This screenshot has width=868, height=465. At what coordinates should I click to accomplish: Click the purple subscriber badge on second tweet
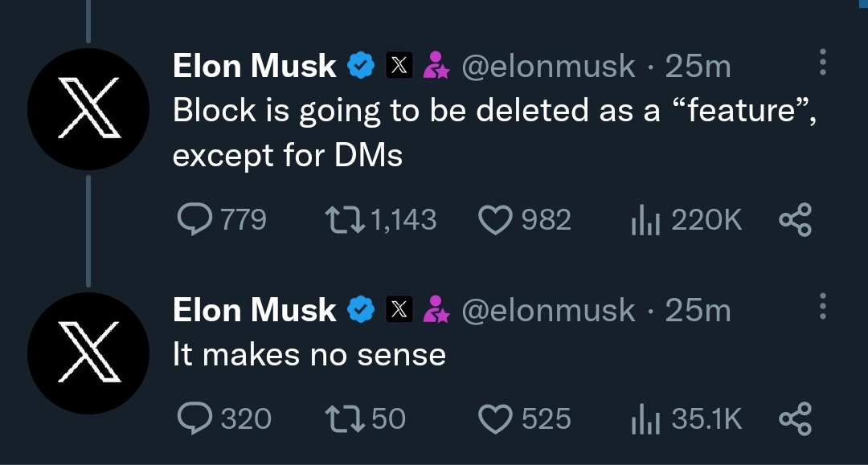tap(436, 310)
